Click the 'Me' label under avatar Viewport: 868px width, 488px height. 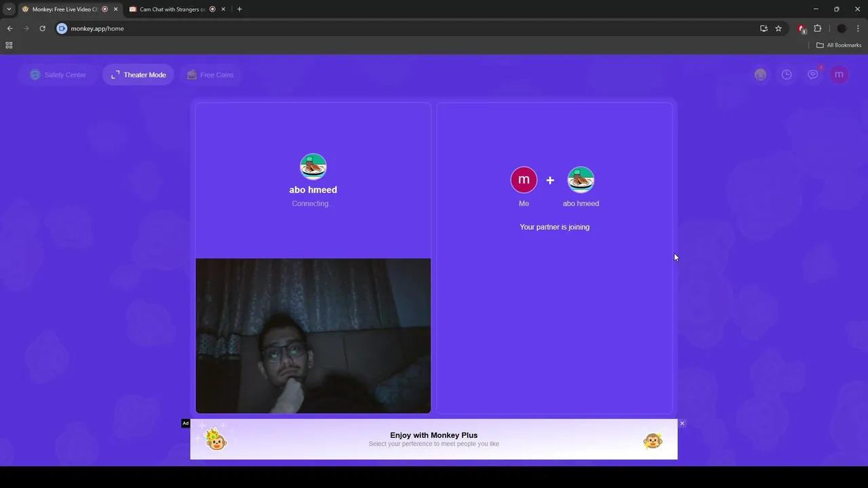pyautogui.click(x=524, y=203)
